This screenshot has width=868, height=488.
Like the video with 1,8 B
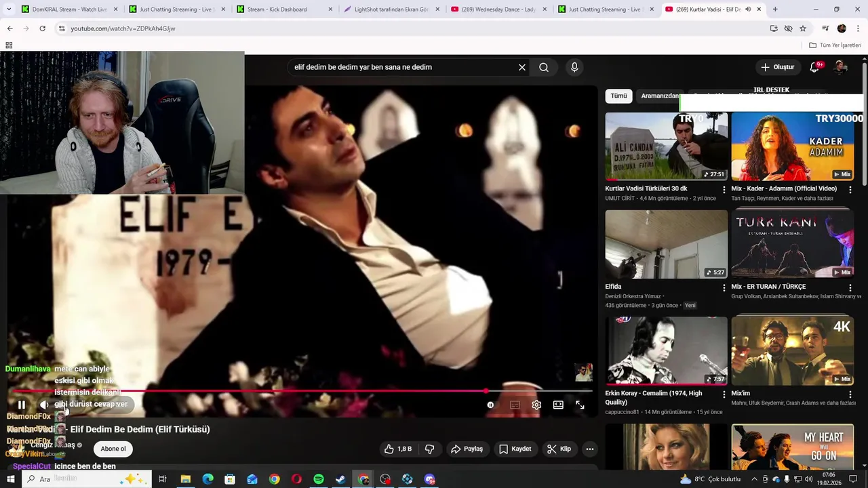point(397,449)
